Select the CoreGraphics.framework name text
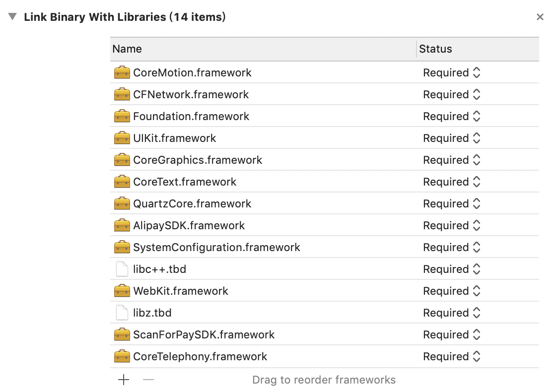560x392 pixels. coord(198,160)
